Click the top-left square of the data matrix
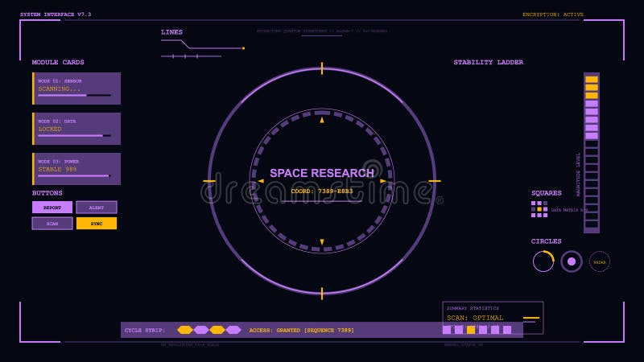The image size is (644, 362). (533, 204)
